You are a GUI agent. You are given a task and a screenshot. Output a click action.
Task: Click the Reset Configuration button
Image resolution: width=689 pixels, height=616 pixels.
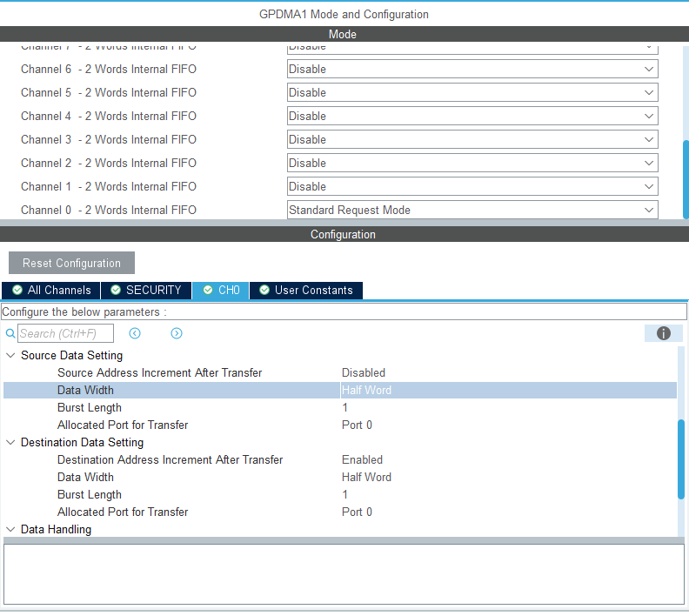coord(71,263)
